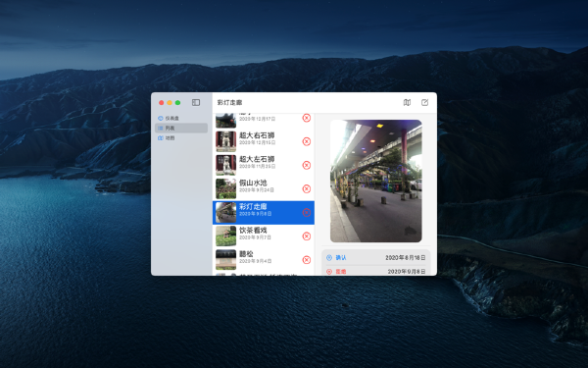588x368 pixels.
Task: Click the 超大左石狮 thumbnail photo
Action: tap(225, 165)
